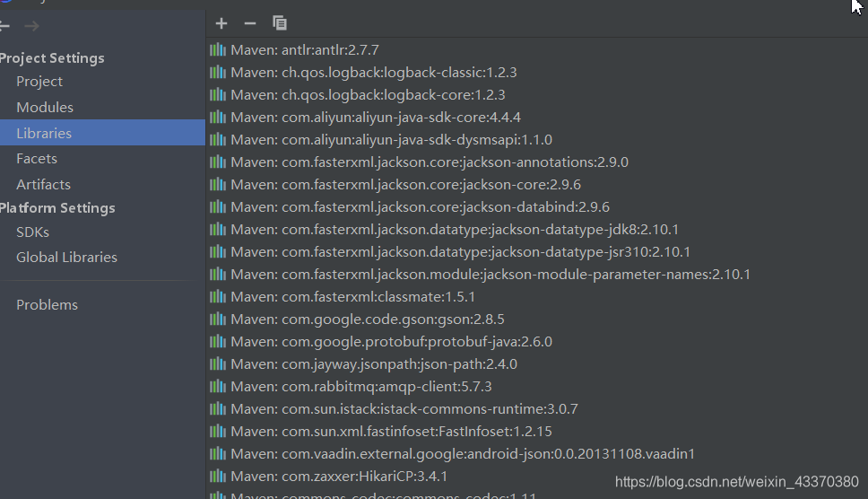The height and width of the screenshot is (499, 868).
Task: Click the remove library minus icon
Action: 250,23
